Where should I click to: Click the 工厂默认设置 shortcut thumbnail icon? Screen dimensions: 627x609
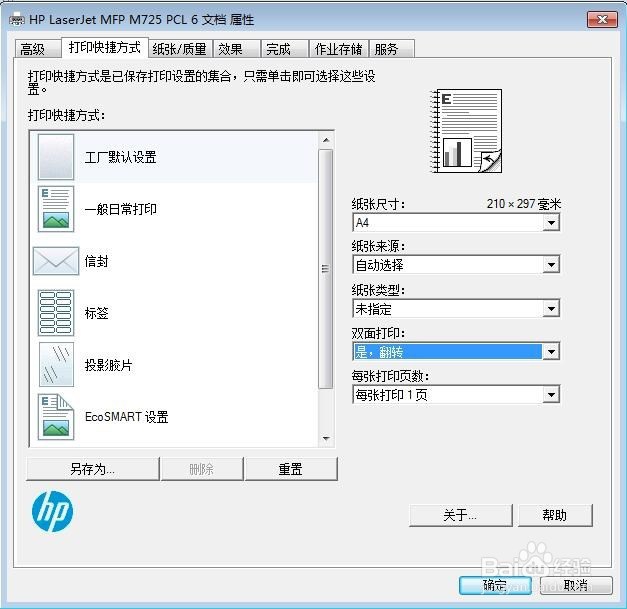point(56,157)
